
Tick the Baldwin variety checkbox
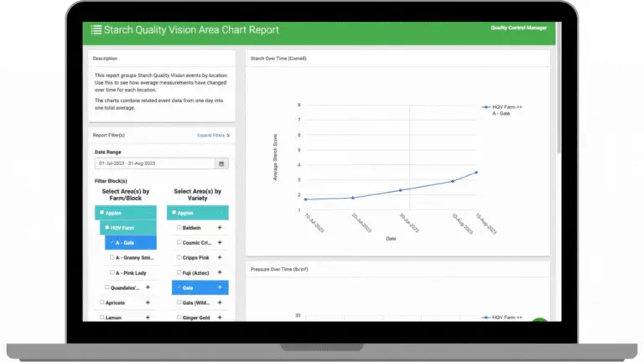pyautogui.click(x=179, y=227)
